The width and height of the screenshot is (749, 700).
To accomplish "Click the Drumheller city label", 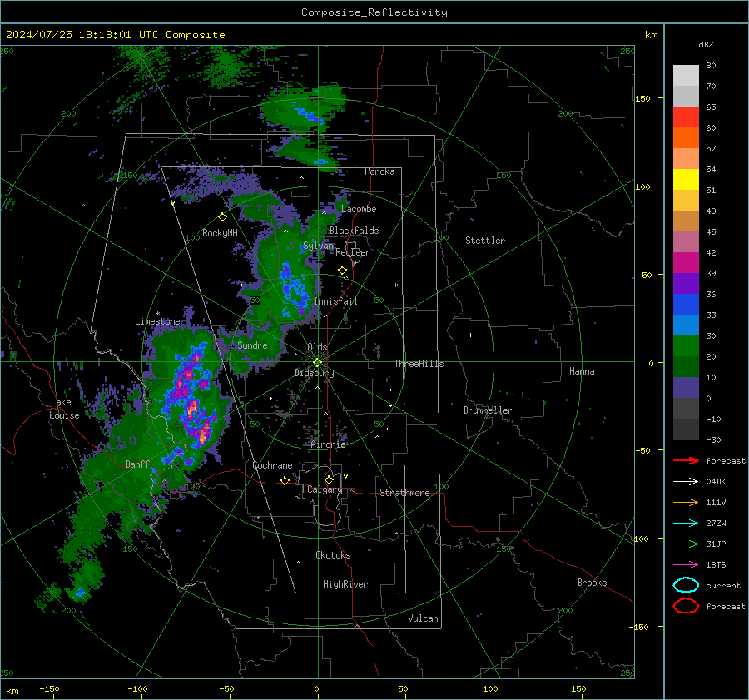I will [x=488, y=410].
